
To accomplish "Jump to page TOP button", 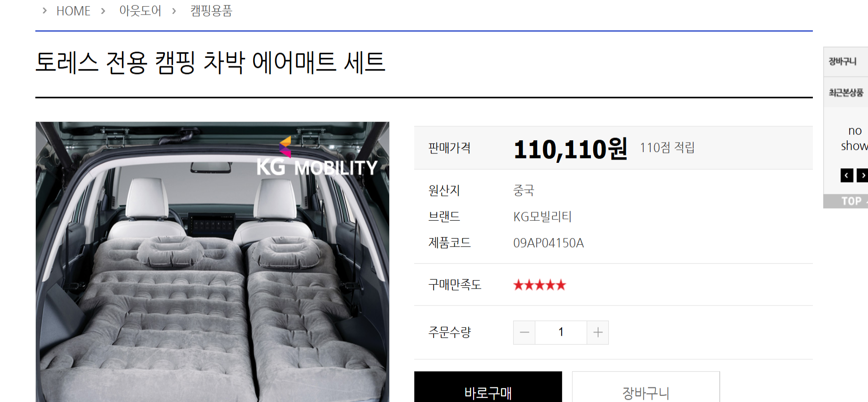I will (x=846, y=201).
